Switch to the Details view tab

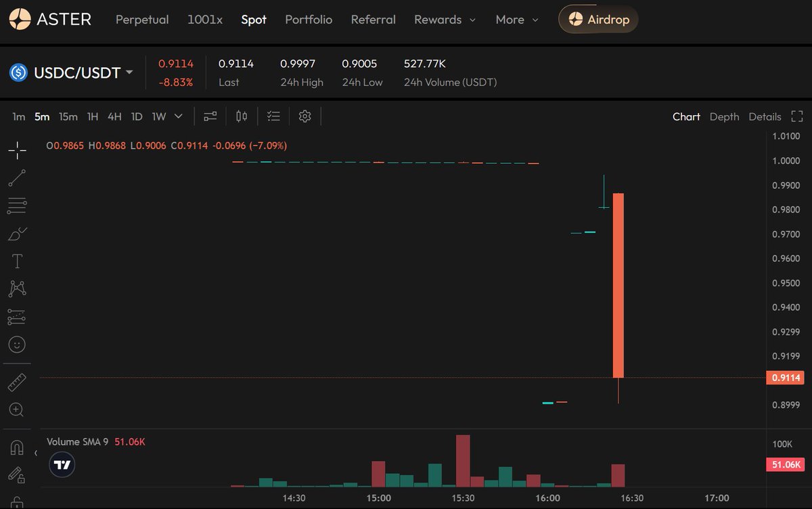765,116
